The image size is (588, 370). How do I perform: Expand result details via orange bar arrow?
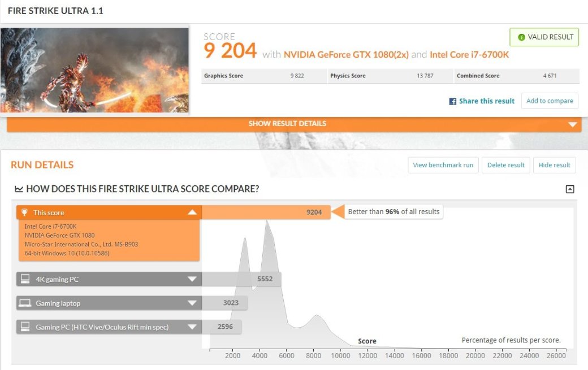click(x=572, y=124)
